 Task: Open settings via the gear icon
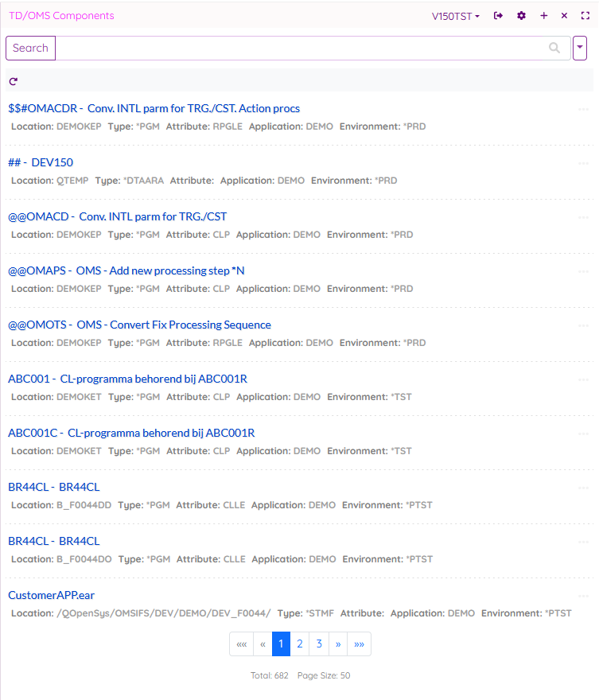pyautogui.click(x=522, y=16)
